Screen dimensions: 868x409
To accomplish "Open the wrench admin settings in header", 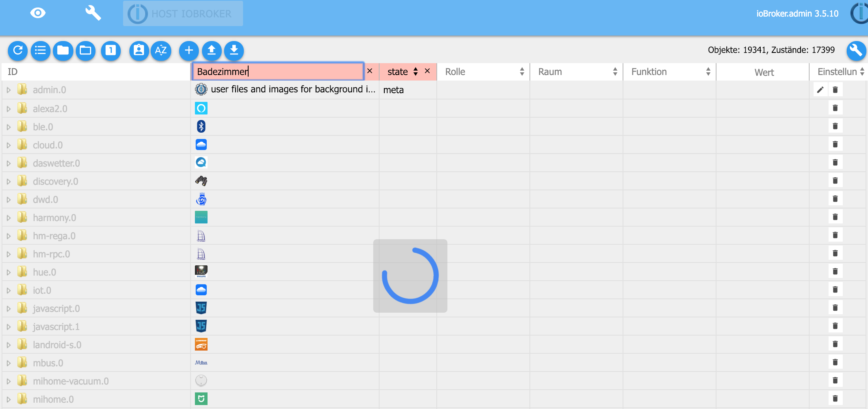I will click(93, 13).
